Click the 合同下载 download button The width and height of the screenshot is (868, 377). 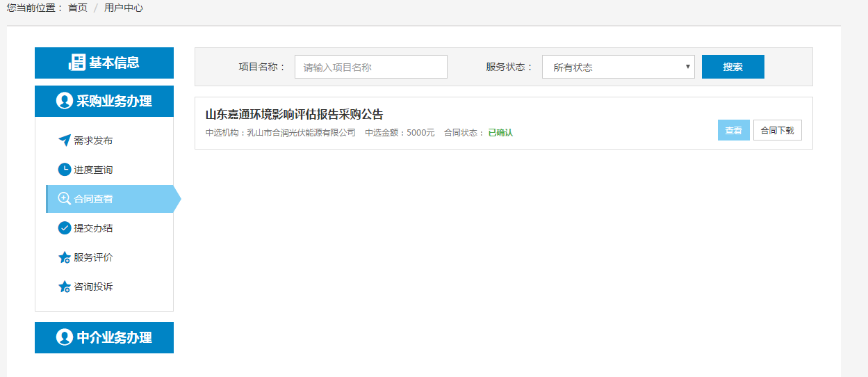click(777, 130)
